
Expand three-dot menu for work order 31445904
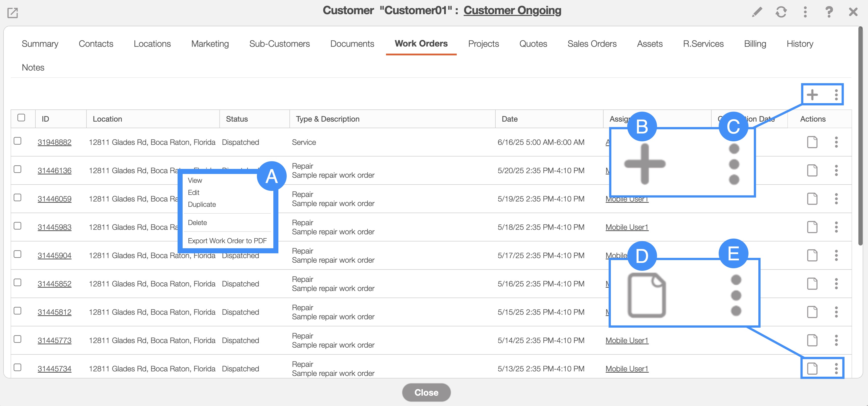(836, 255)
